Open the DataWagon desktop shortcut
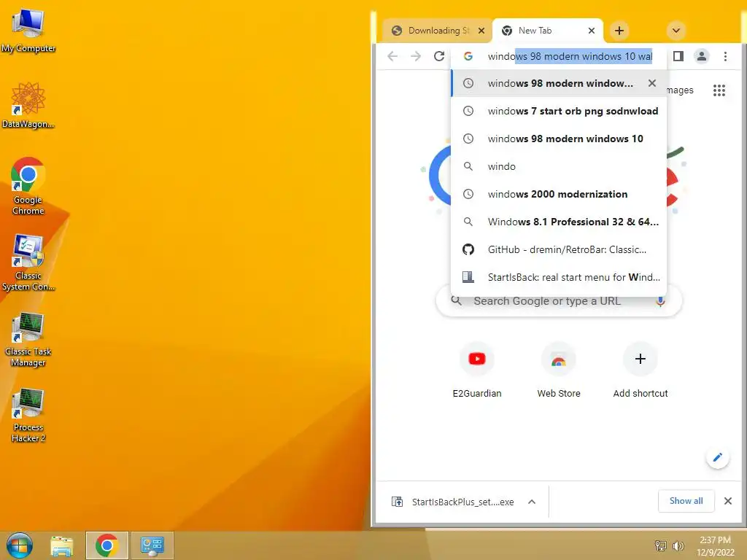 click(x=28, y=105)
